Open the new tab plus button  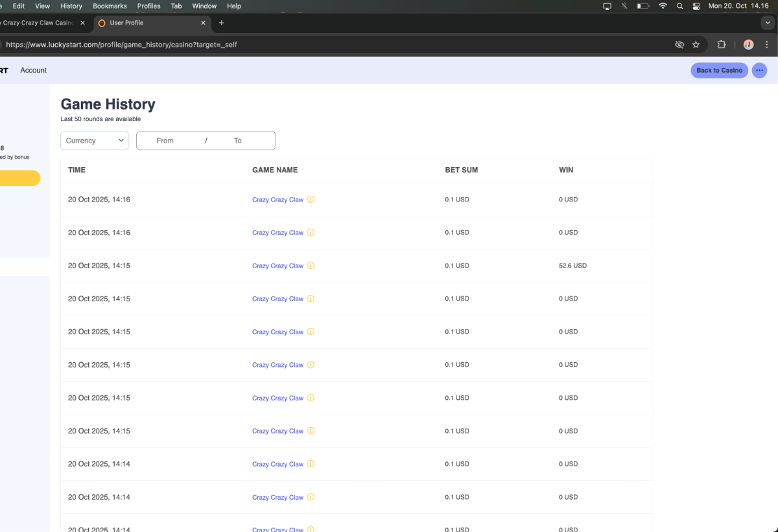[221, 23]
